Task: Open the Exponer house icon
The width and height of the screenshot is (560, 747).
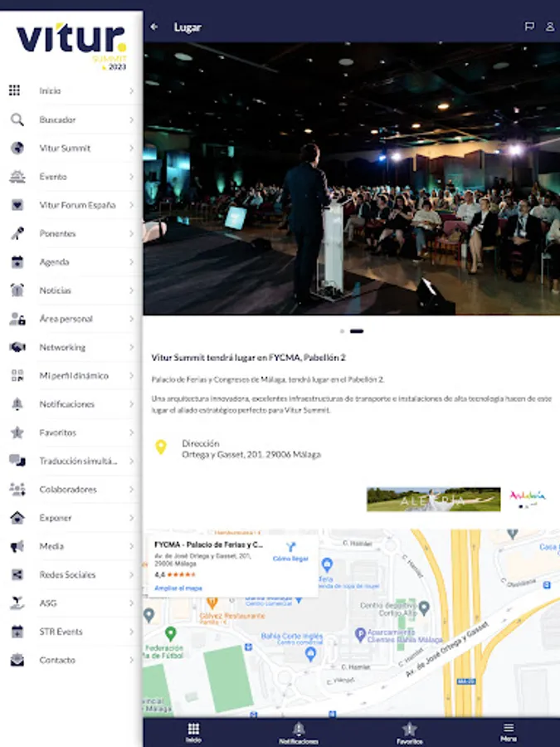Action: [x=17, y=518]
